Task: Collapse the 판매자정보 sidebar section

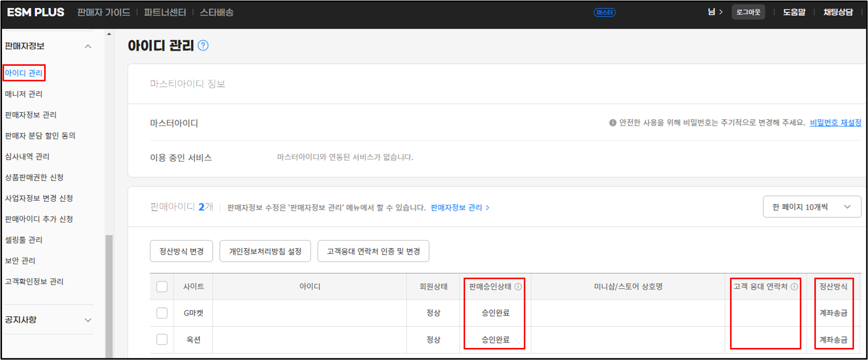Action: 88,46
